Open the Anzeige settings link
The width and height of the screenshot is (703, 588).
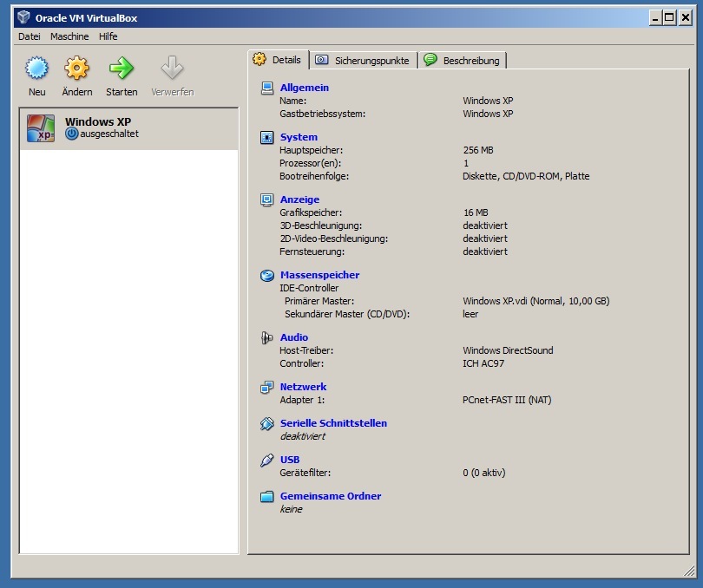(299, 199)
